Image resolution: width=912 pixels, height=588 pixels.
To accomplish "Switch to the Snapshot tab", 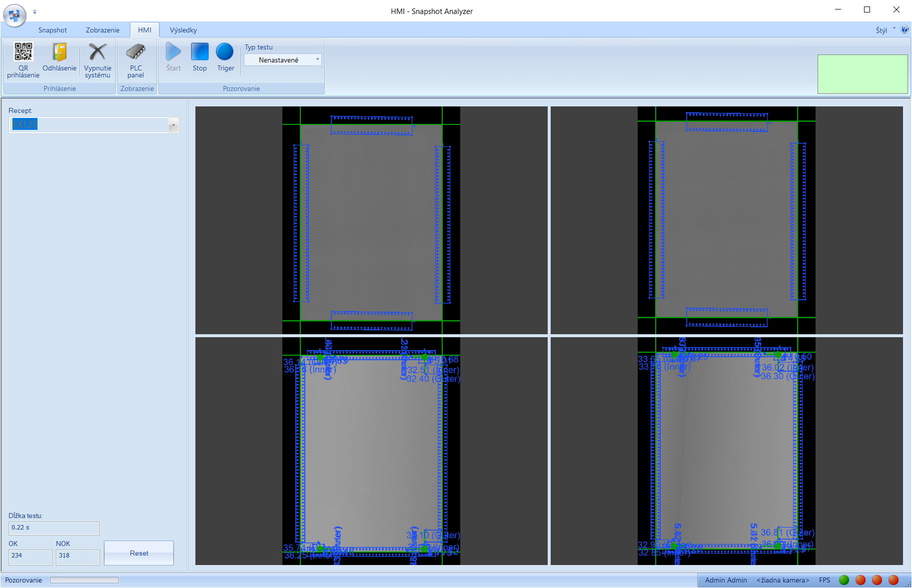I will [52, 30].
